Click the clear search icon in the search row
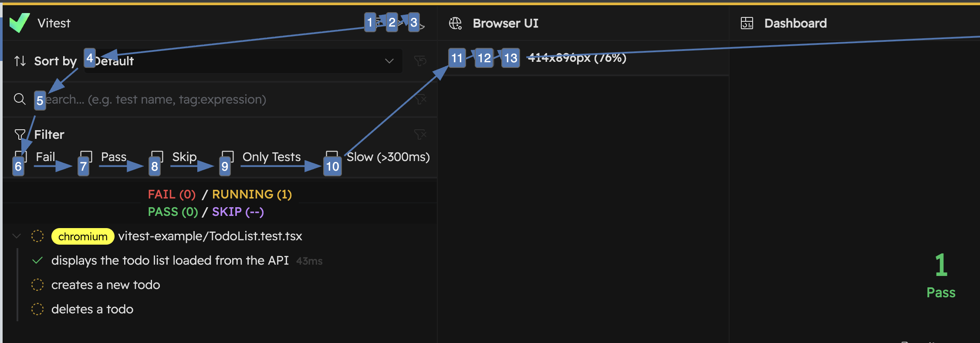Viewport: 980px width, 343px height. pyautogui.click(x=420, y=99)
